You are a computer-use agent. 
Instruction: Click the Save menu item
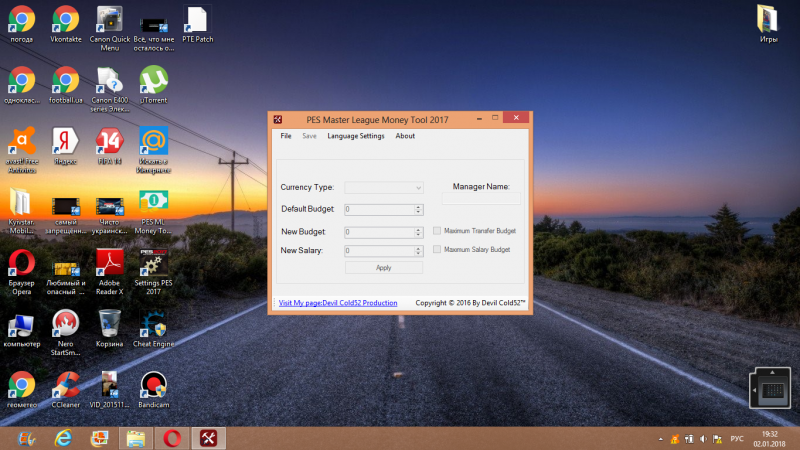309,136
